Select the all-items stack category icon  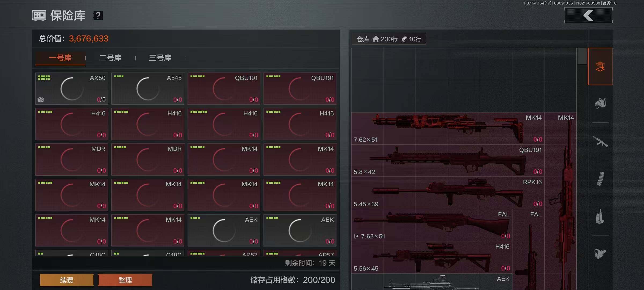600,67
